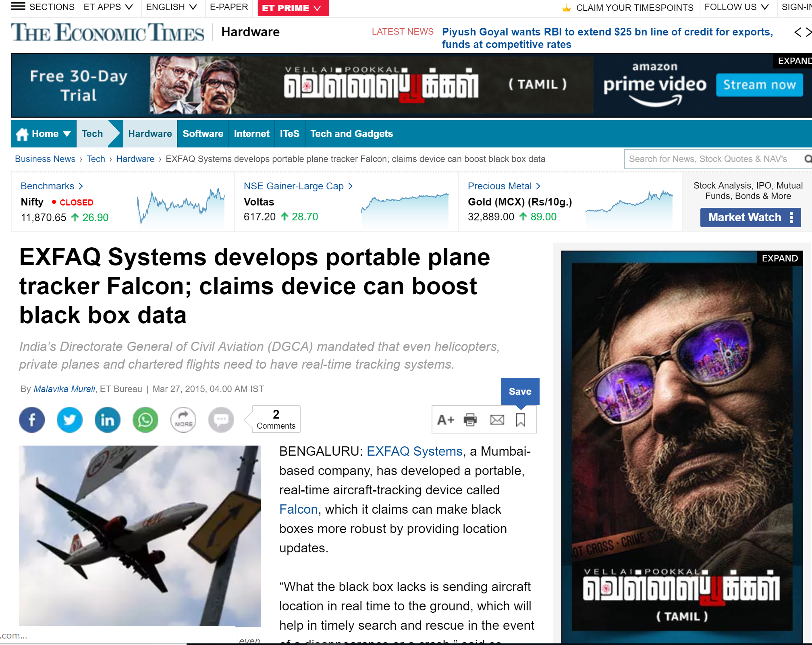Share article on LinkedIn
Image resolution: width=812 pixels, height=645 pixels.
[x=108, y=420]
